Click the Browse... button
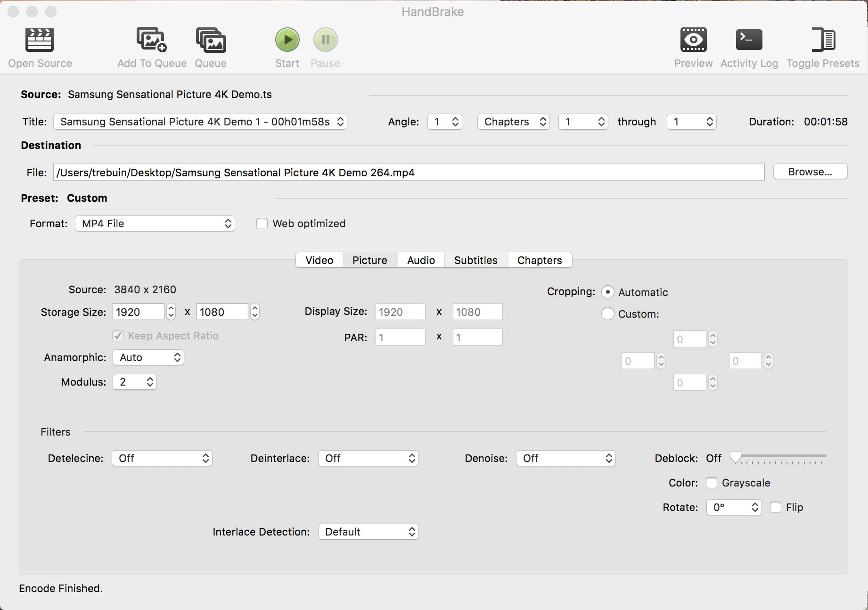Screen dimensions: 868x610 point(811,172)
